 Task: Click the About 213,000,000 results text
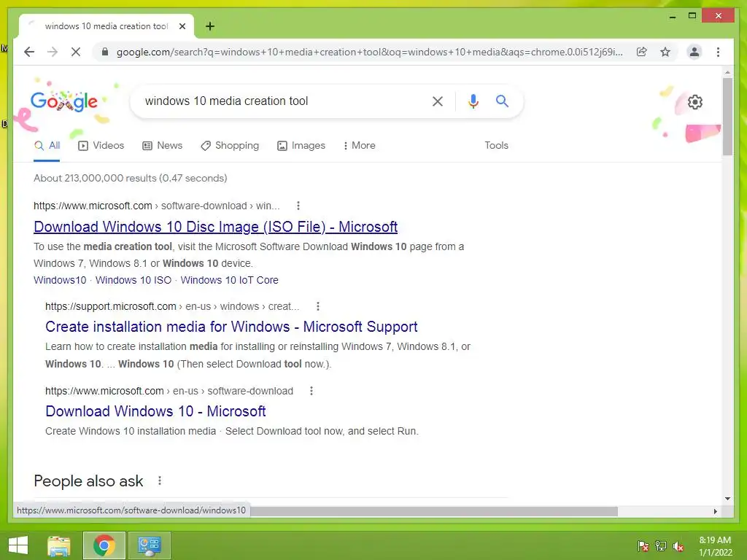tap(130, 178)
